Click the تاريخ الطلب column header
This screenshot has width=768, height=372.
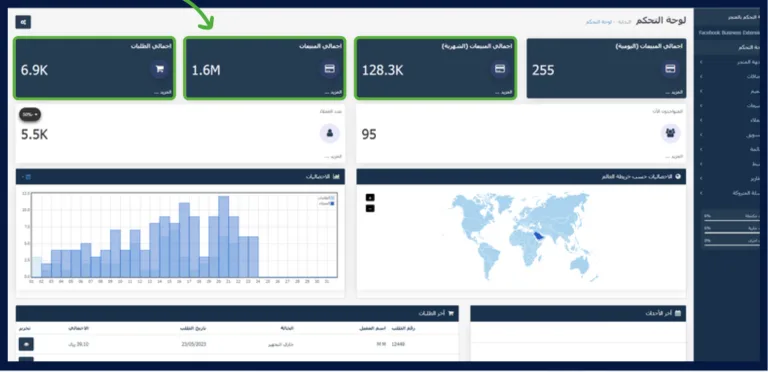(193, 328)
